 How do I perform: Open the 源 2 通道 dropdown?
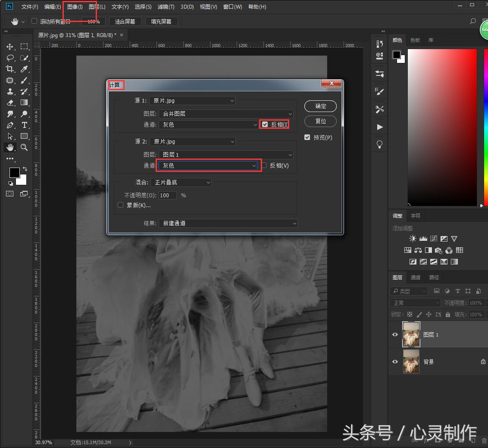209,165
